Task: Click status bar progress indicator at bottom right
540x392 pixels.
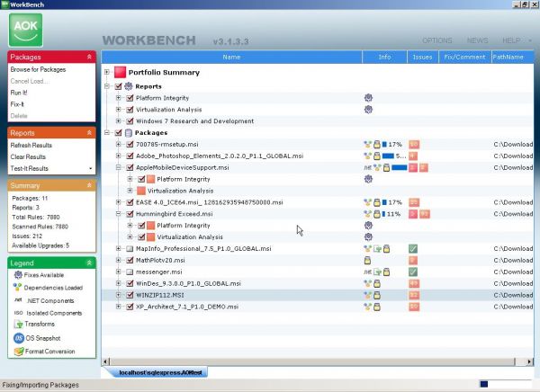Action: (506, 384)
